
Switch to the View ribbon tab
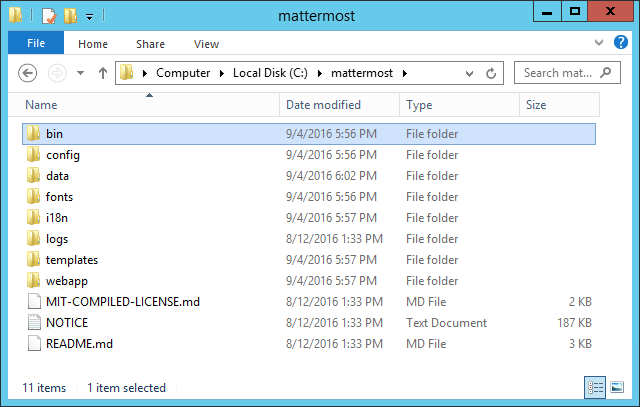206,44
